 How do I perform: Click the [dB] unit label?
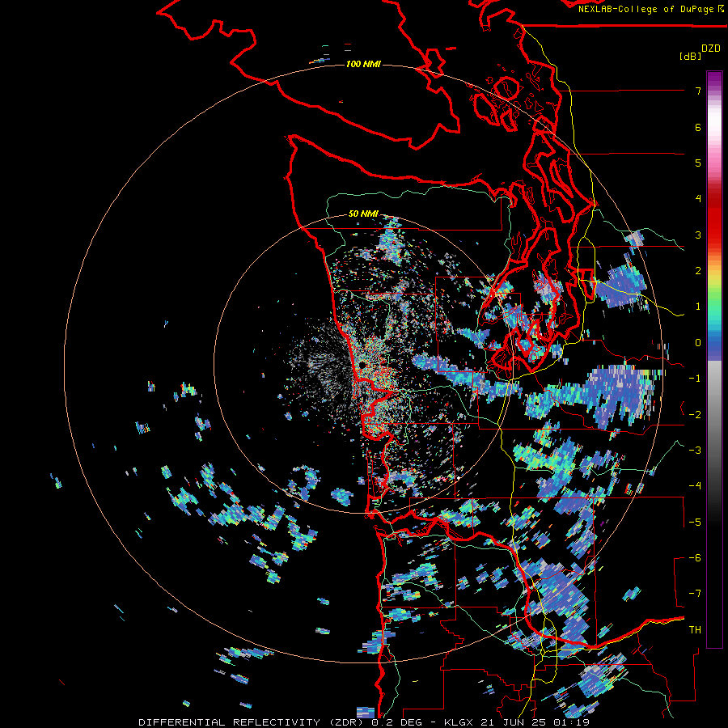point(690,56)
